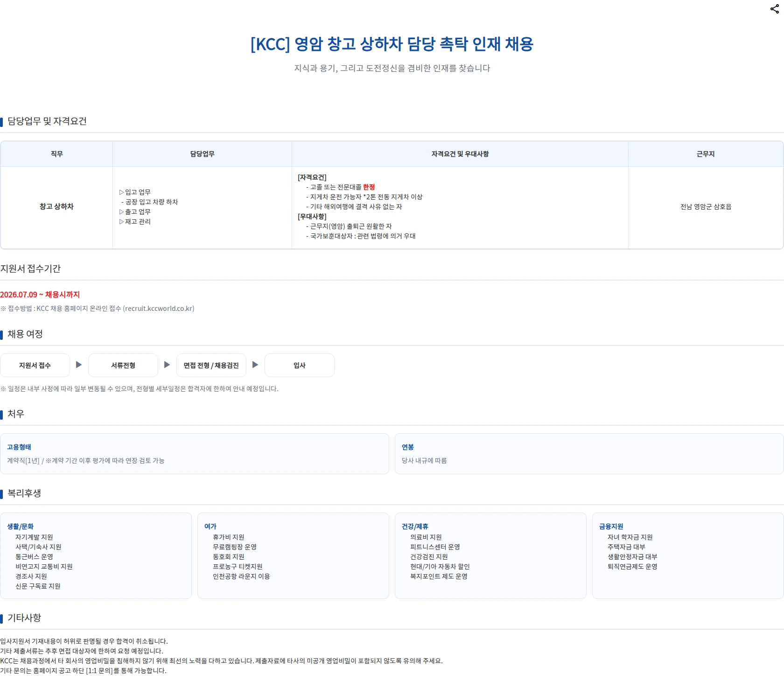Click the 기타사항 section heading
Image resolution: width=784 pixels, height=689 pixels.
tap(24, 618)
